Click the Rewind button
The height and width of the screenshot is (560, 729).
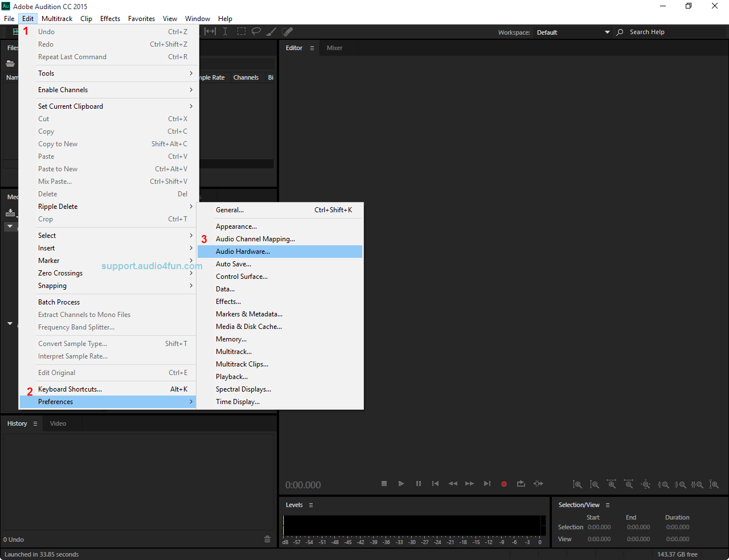pos(453,484)
